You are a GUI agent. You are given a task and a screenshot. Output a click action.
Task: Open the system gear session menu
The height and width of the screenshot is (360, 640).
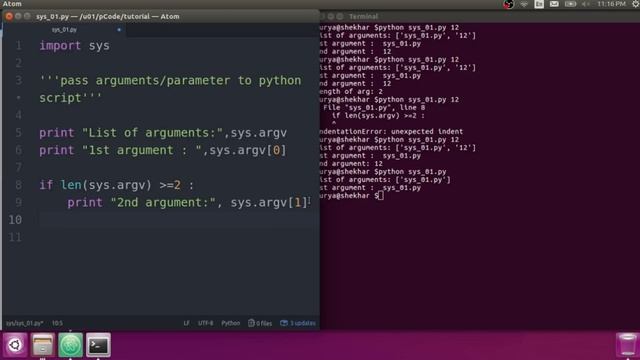pyautogui.click(x=636, y=4)
